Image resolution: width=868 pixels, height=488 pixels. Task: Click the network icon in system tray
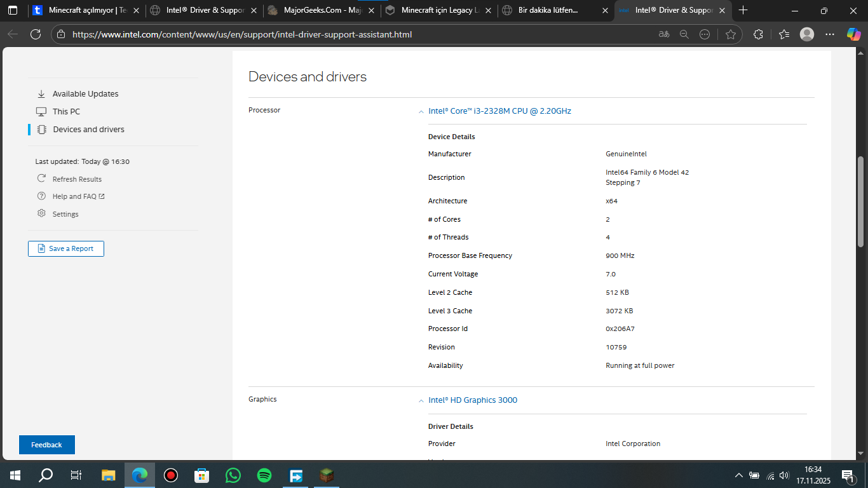tap(770, 475)
